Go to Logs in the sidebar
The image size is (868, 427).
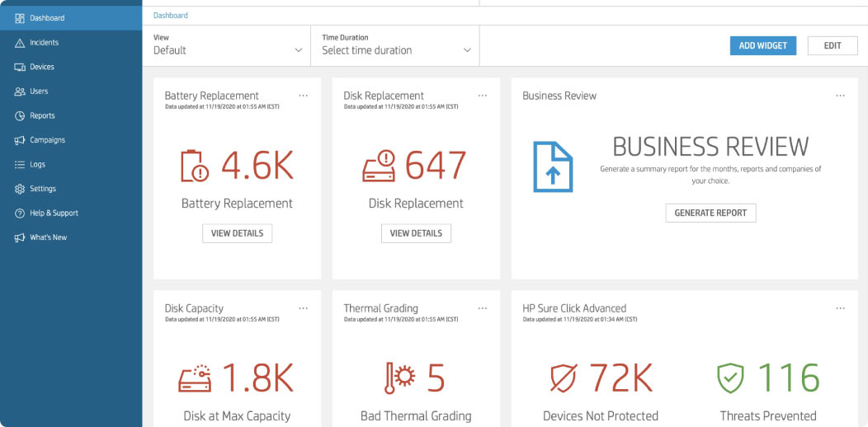point(37,165)
